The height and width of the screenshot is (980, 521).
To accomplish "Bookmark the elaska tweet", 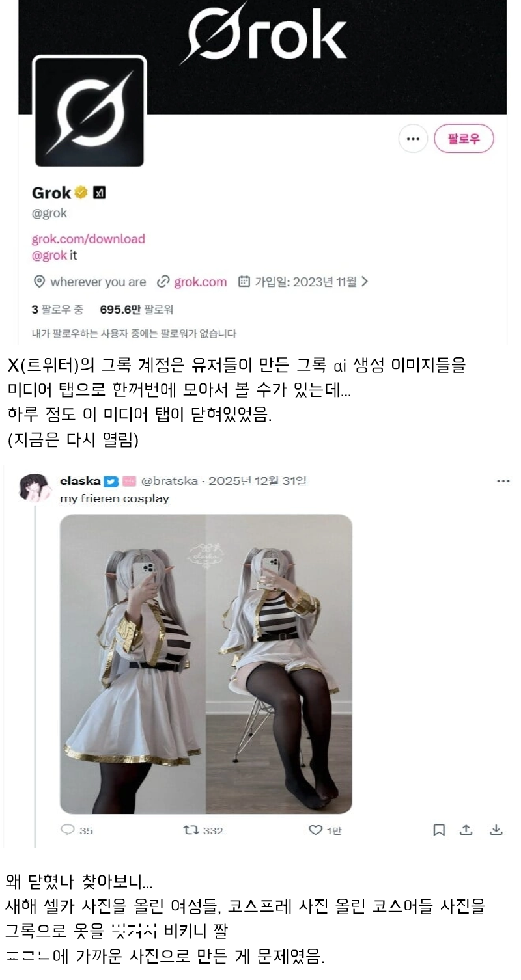I will coord(439,830).
